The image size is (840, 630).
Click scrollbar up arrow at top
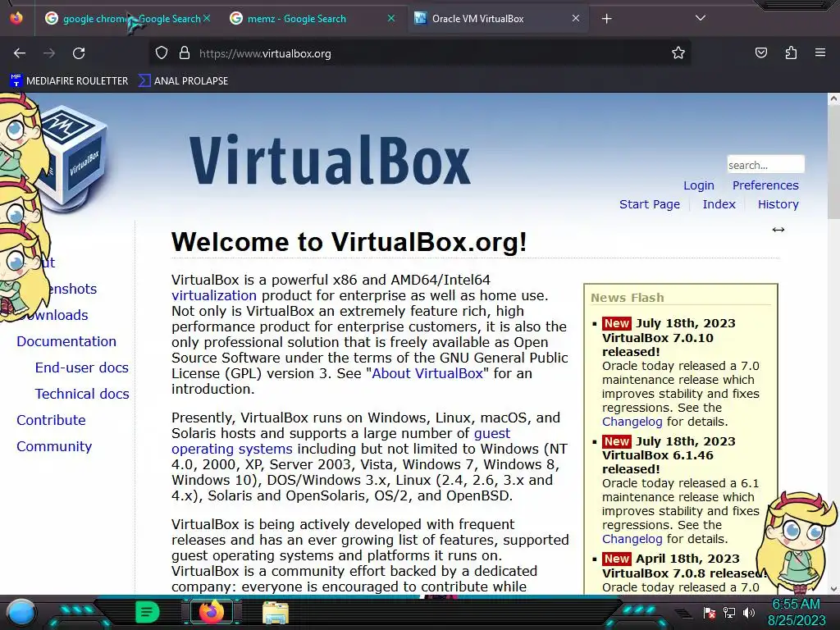pyautogui.click(x=833, y=98)
